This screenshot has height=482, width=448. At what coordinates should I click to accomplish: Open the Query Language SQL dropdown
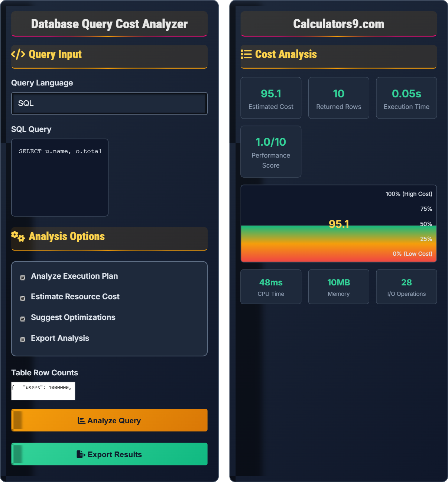tap(109, 103)
